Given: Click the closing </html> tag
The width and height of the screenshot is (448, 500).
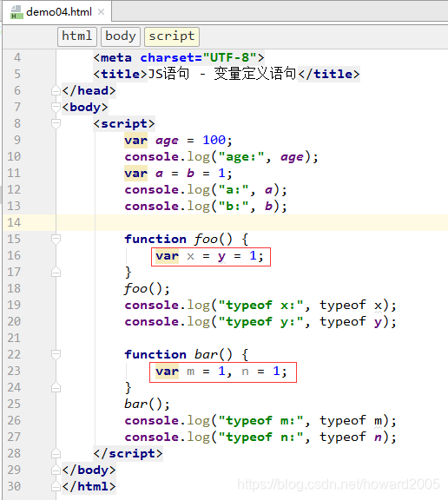Looking at the screenshot, I should pyautogui.click(x=89, y=487).
